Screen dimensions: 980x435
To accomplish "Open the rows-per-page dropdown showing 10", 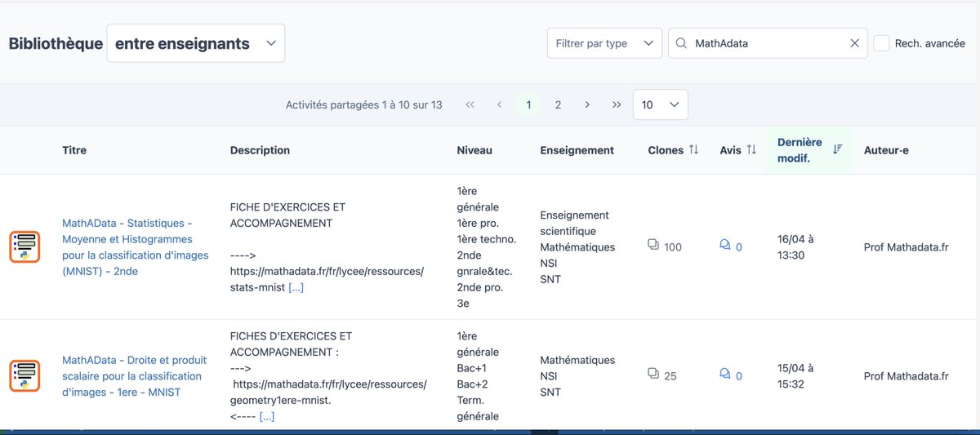I will point(660,104).
